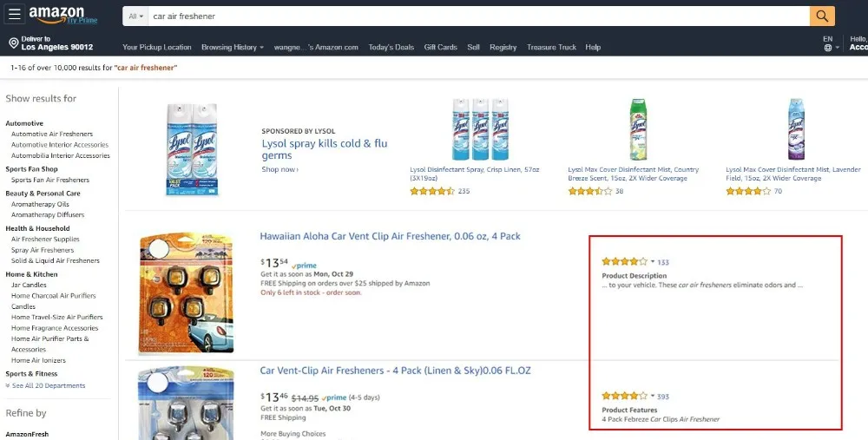Open Lysol Disinfectant Spray, Crisp Linen title

(x=475, y=174)
